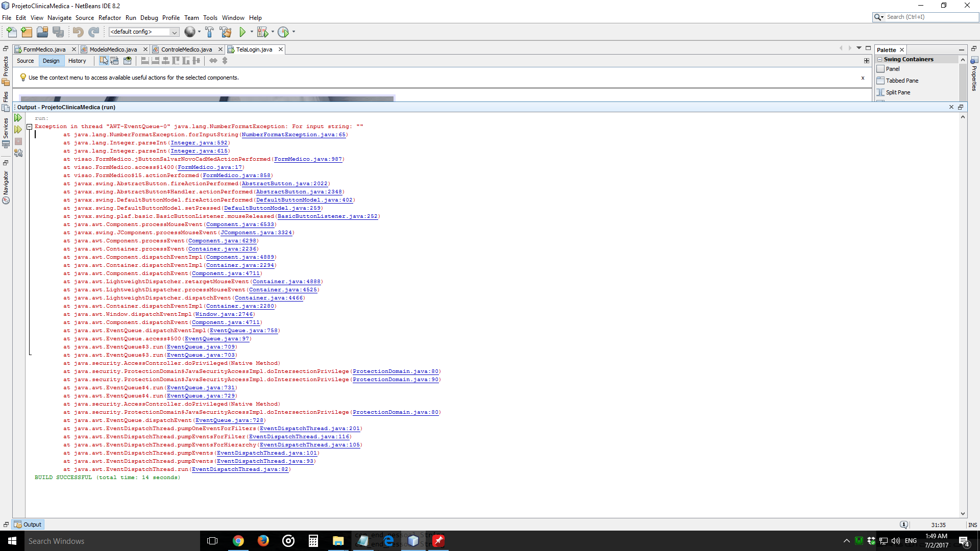Run the project with green play button
Image resolution: width=980 pixels, height=551 pixels.
pyautogui.click(x=242, y=32)
